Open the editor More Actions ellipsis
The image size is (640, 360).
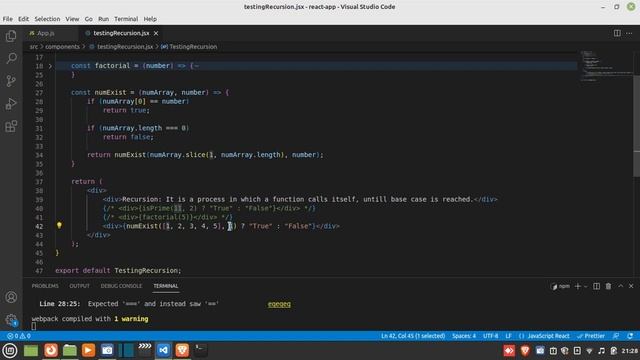coord(630,33)
